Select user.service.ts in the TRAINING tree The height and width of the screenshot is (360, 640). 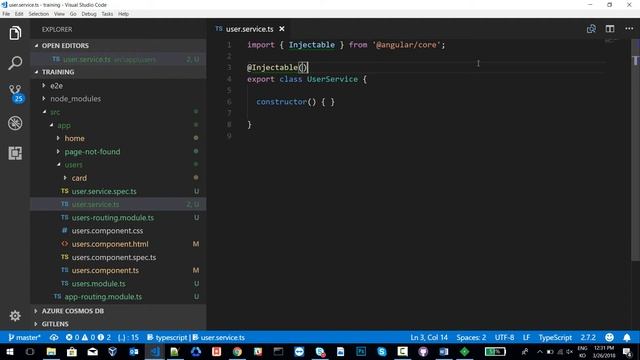tap(118, 204)
